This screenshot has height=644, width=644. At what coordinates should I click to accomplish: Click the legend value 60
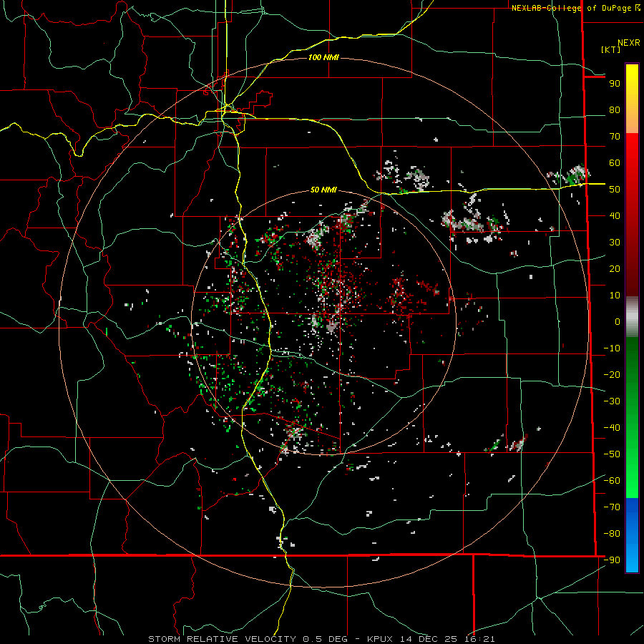615,163
